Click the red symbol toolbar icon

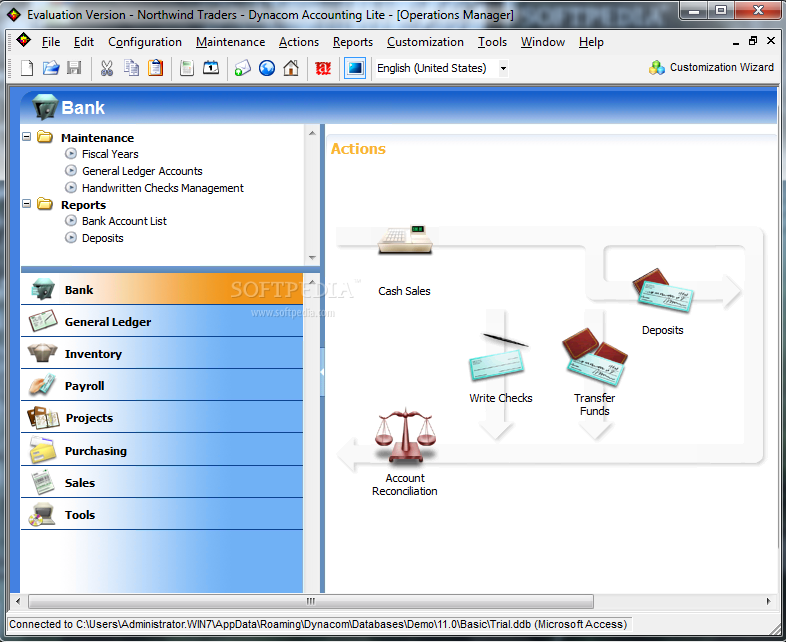pos(323,68)
